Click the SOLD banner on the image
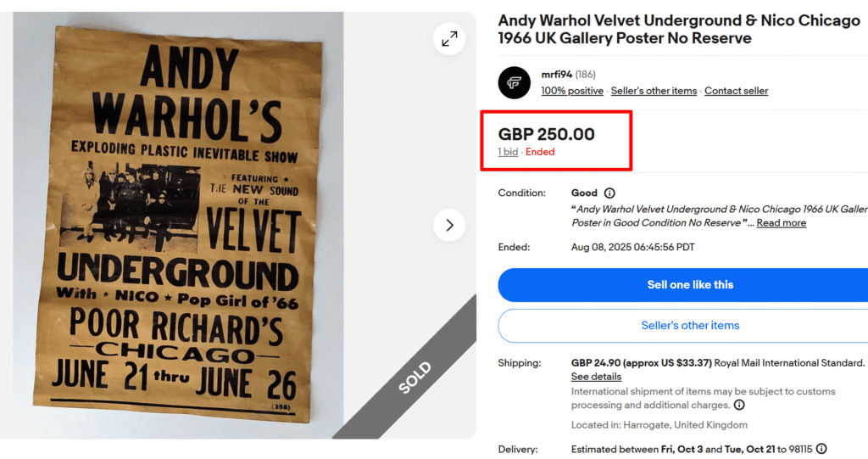The width and height of the screenshot is (868, 459). coord(415,378)
